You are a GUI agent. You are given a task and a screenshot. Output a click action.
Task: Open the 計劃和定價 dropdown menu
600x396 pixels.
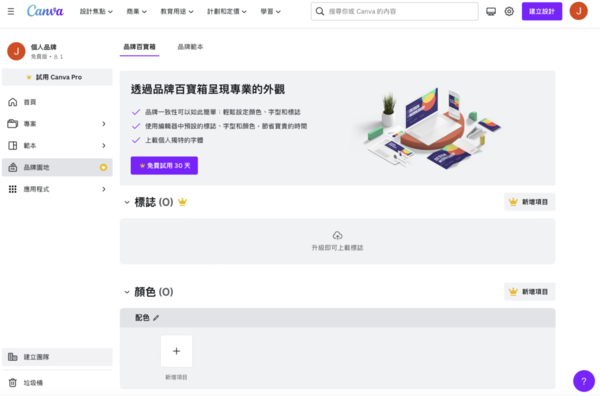pyautogui.click(x=227, y=11)
